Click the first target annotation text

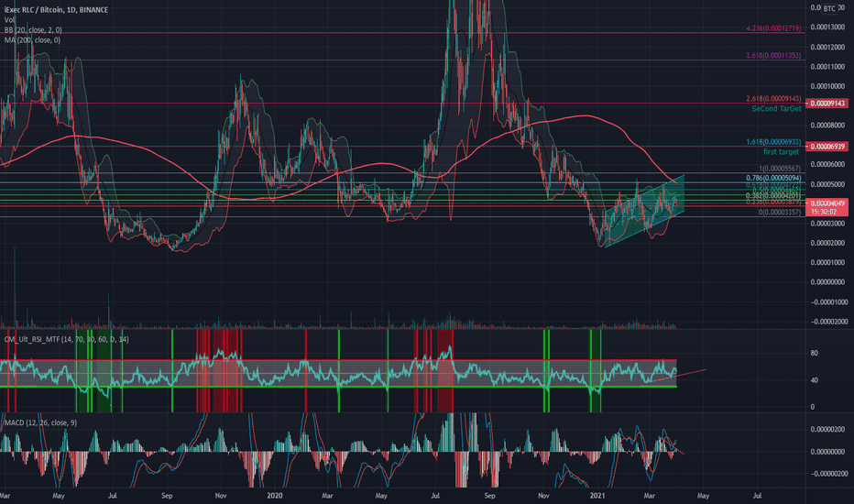pyautogui.click(x=781, y=152)
